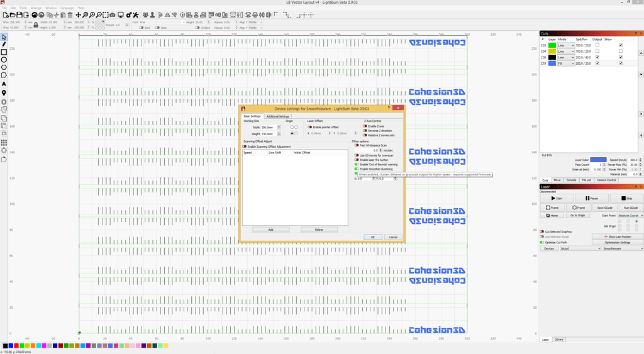
Task: Toggle Enable pointer offset switch
Action: point(309,127)
